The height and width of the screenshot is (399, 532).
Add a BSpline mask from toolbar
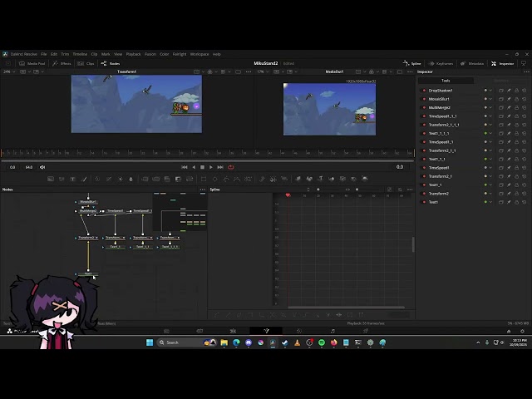click(237, 179)
